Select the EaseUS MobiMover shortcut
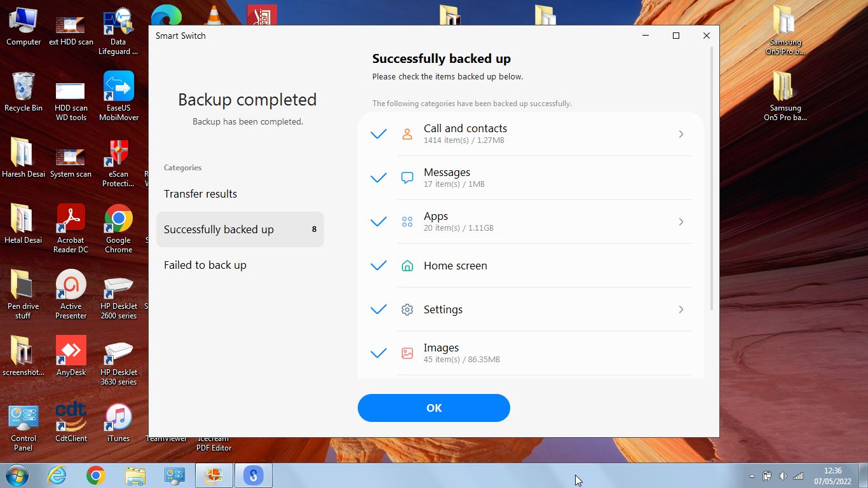This screenshot has width=868, height=488. tap(118, 97)
